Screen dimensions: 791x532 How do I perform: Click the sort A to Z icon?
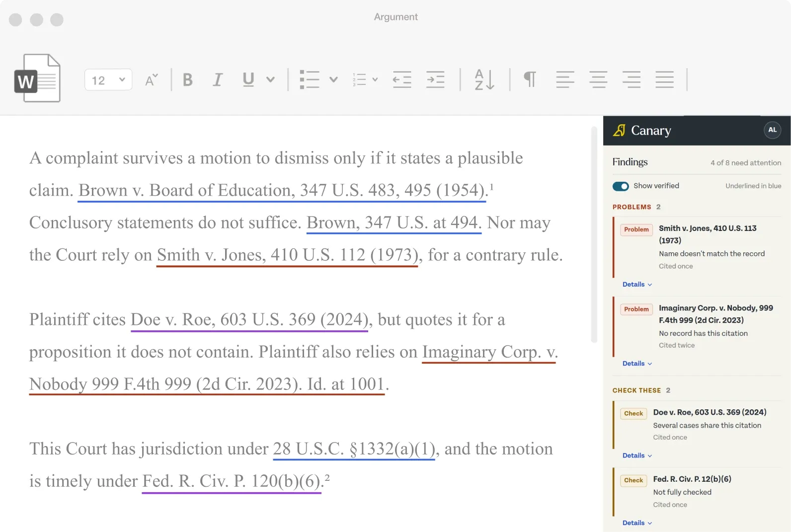click(x=484, y=79)
